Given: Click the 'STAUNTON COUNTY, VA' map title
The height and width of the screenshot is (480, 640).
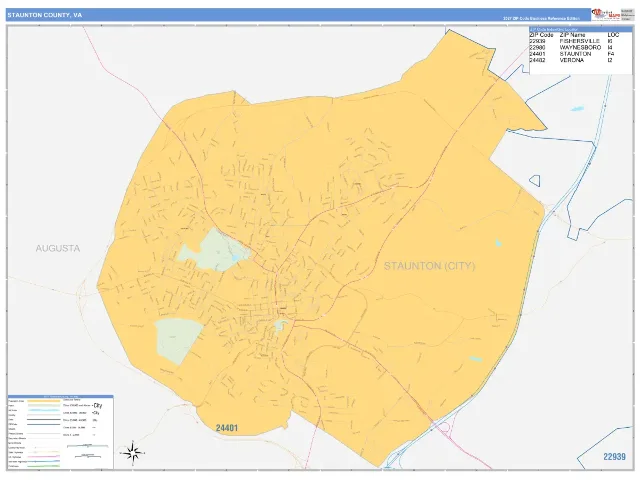Looking at the screenshot, I should pyautogui.click(x=44, y=15).
